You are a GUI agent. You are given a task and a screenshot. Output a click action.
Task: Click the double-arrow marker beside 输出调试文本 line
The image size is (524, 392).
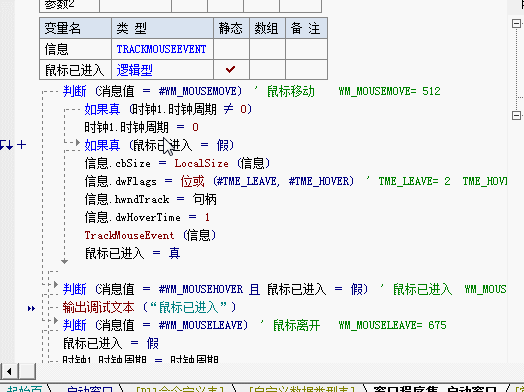(31, 308)
